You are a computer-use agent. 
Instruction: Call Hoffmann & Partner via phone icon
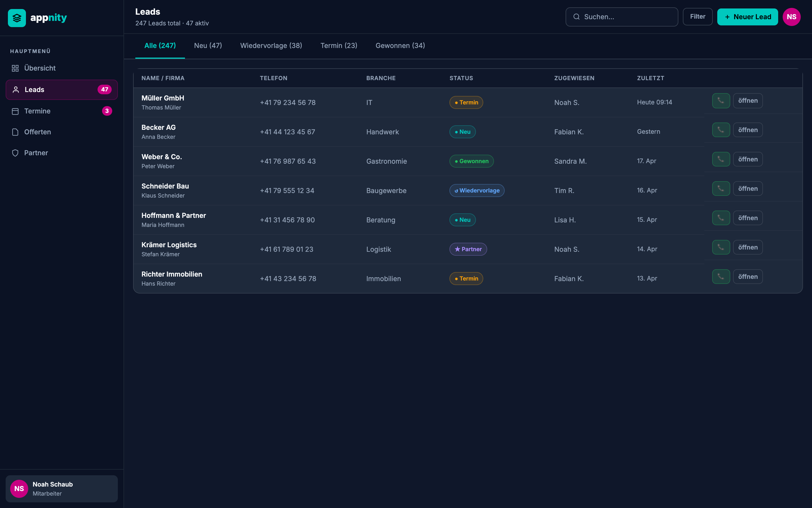coord(721,218)
